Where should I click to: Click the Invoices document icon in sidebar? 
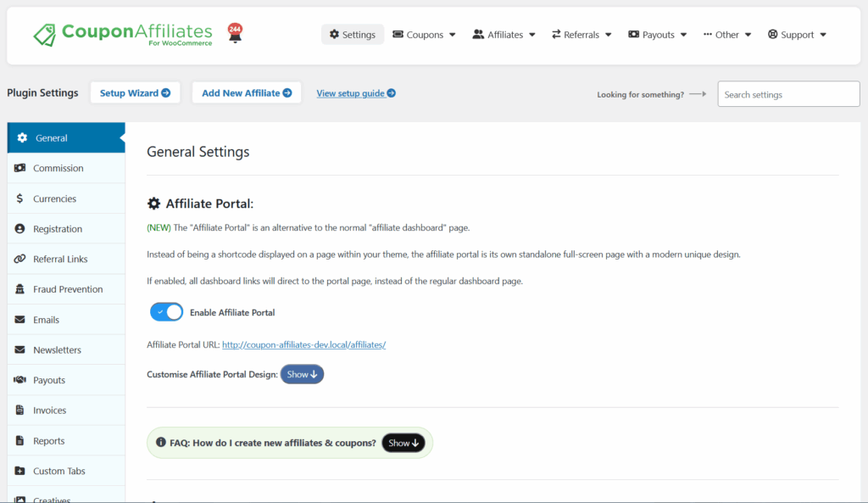19,411
